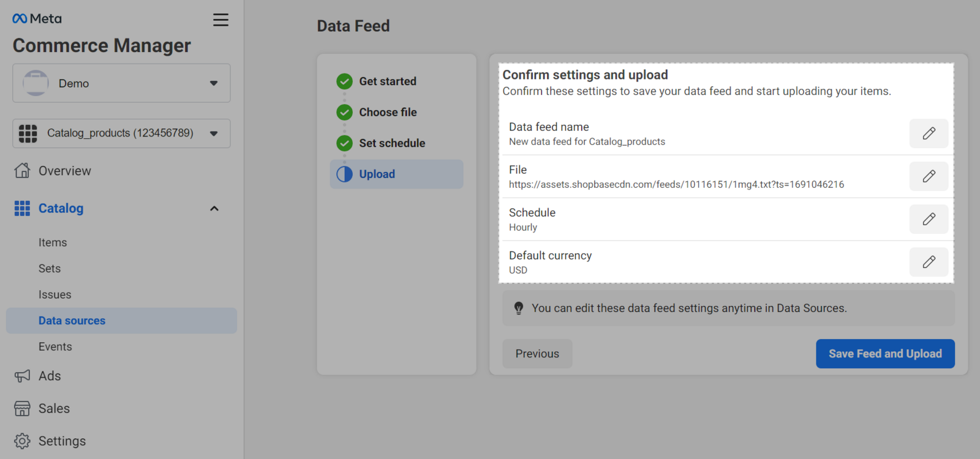Click the Previous button
This screenshot has height=459, width=980.
[x=537, y=354]
